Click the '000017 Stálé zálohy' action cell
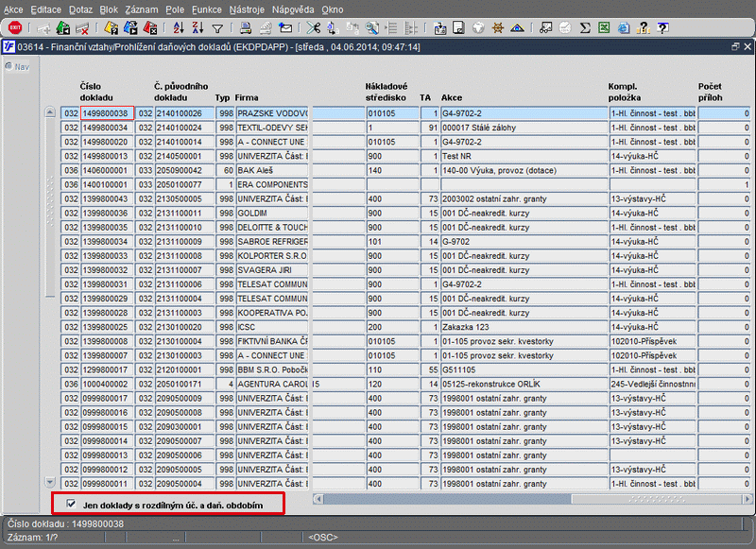 pyautogui.click(x=524, y=128)
